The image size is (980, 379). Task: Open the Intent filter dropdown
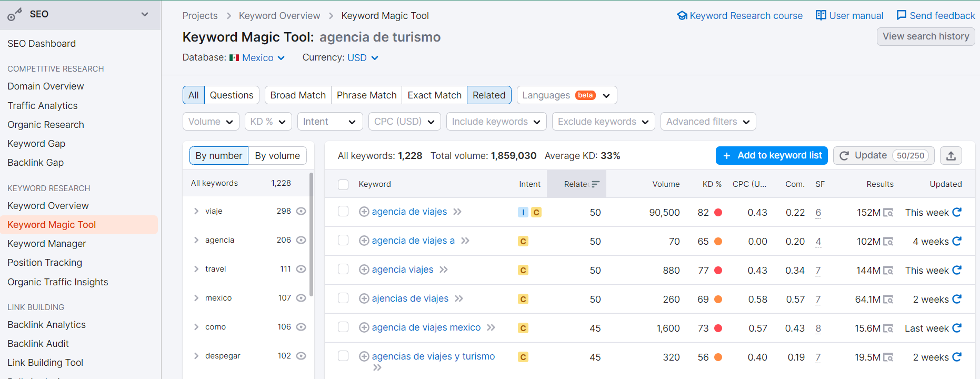tap(330, 122)
